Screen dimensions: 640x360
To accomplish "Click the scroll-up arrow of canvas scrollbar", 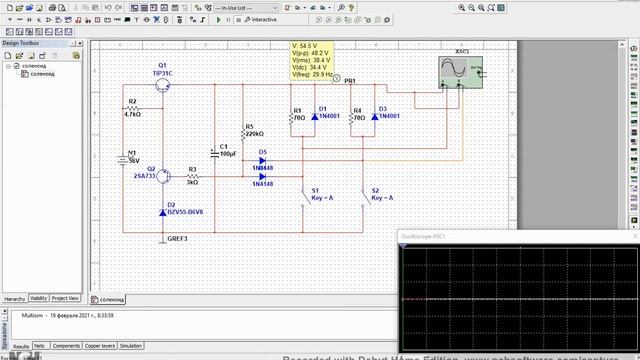I will click(x=622, y=44).
